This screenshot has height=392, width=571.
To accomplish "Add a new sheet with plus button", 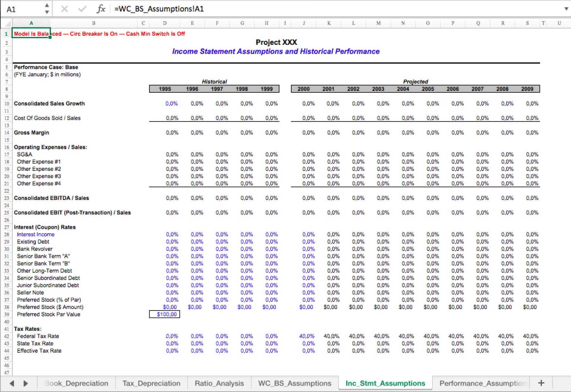I will (x=541, y=383).
